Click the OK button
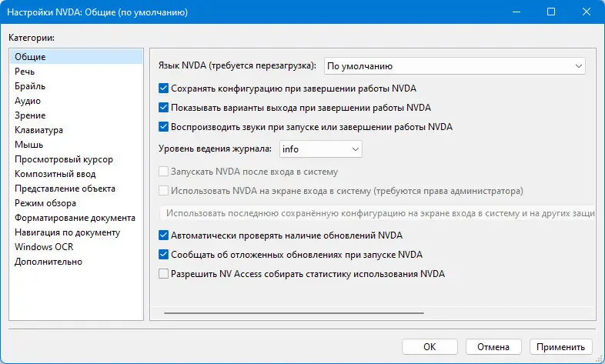Screen dimensions: 605x364 click(430, 346)
